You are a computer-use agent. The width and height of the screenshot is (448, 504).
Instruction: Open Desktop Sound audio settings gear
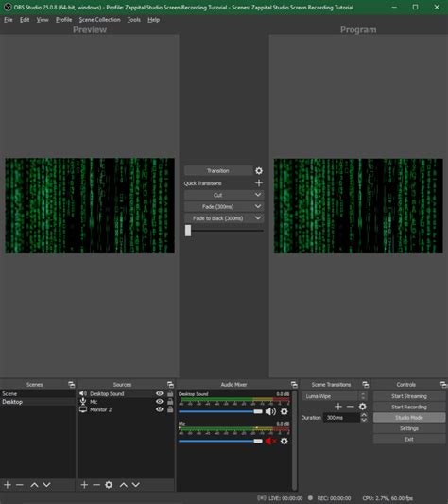284,411
